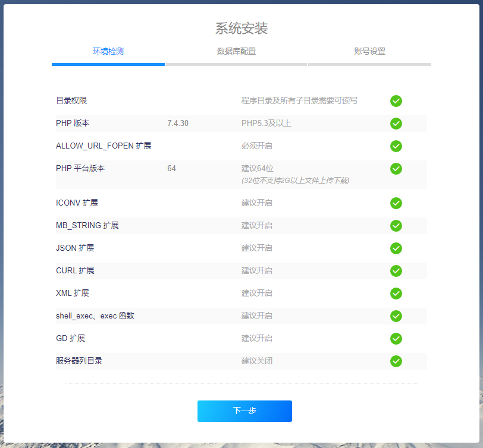This screenshot has width=483, height=448.
Task: Click the blue progress bar under 环境检测
Action: (x=108, y=64)
